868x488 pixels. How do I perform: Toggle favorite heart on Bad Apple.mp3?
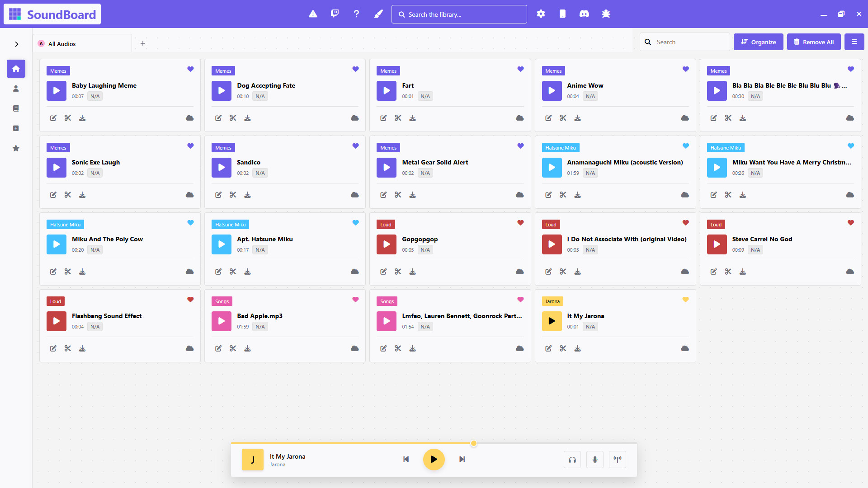(355, 300)
